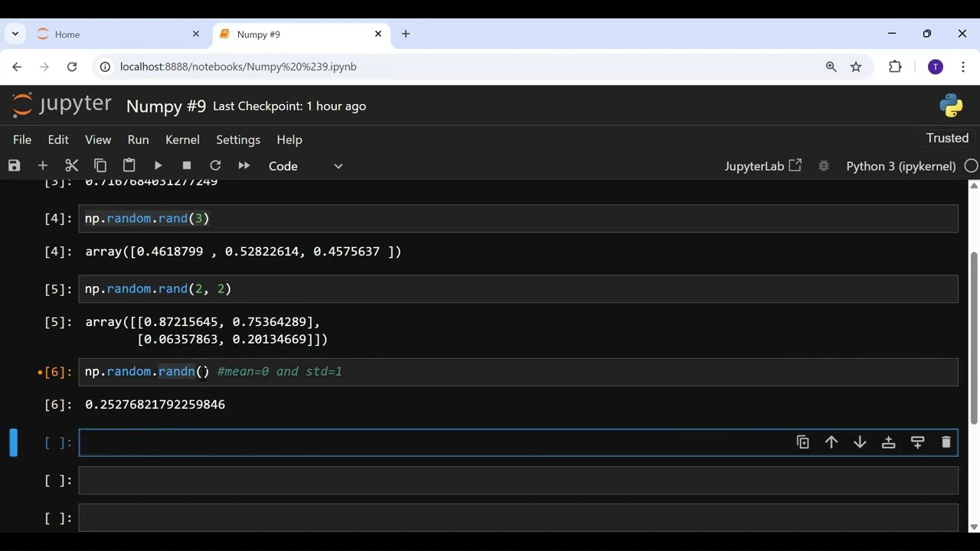This screenshot has height=551, width=980.
Task: Click the np.random.rand(3) code cell
Action: pyautogui.click(x=518, y=219)
